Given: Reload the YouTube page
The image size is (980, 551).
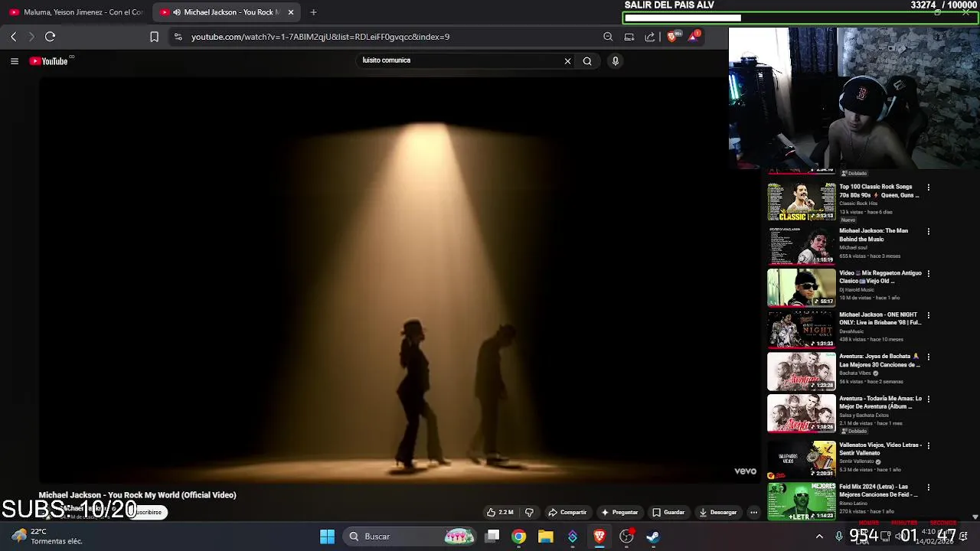Looking at the screenshot, I should tap(50, 37).
